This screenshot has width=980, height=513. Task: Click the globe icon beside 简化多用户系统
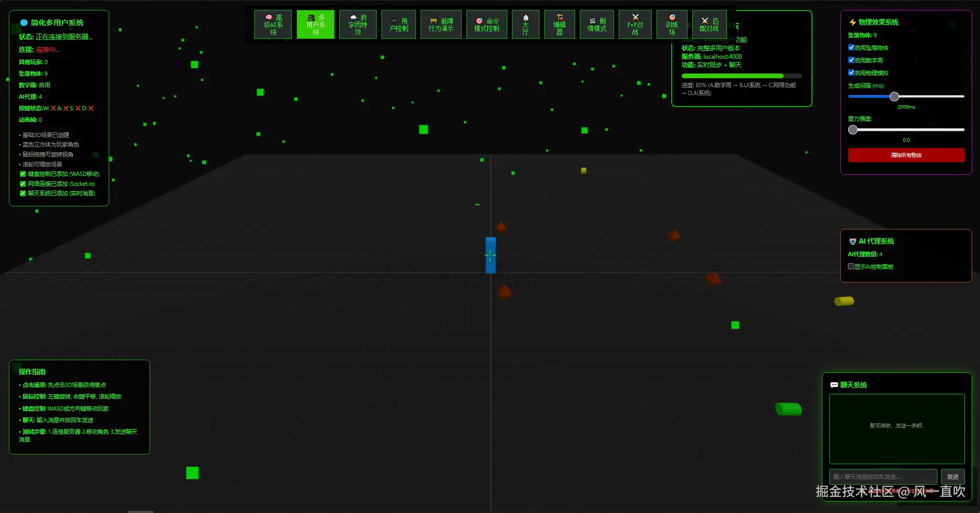tap(24, 23)
